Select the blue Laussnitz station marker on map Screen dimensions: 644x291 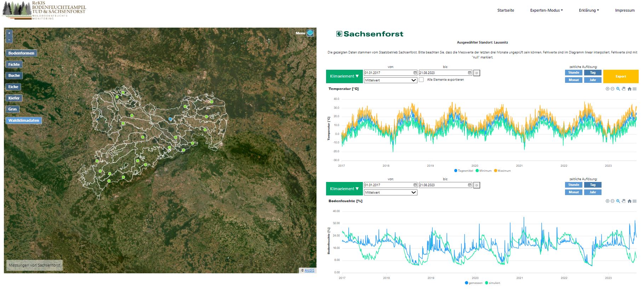point(170,119)
